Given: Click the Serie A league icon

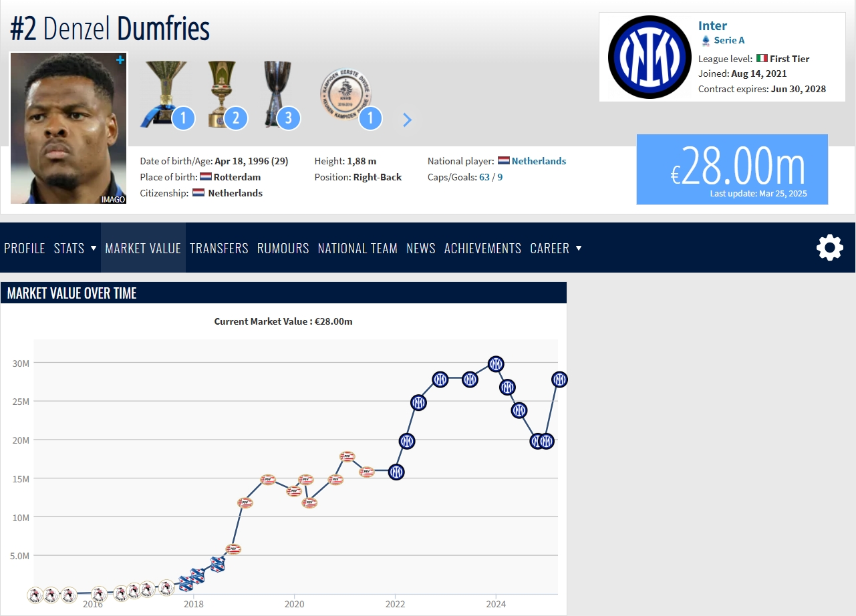Looking at the screenshot, I should [706, 40].
